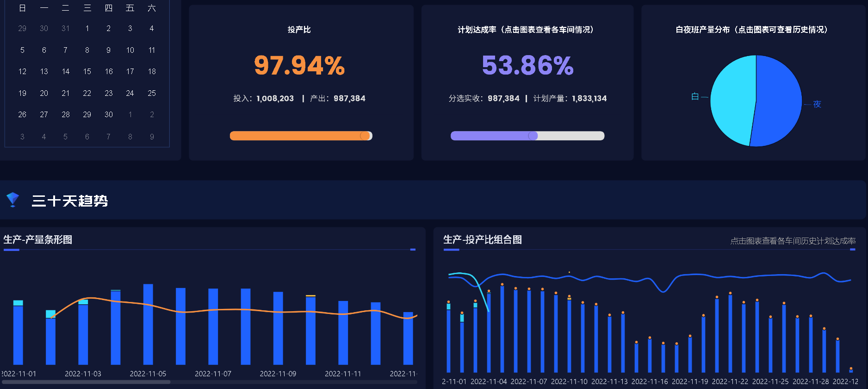Click the 点击图表查看各车间历史计划达成率 hint

click(x=793, y=241)
